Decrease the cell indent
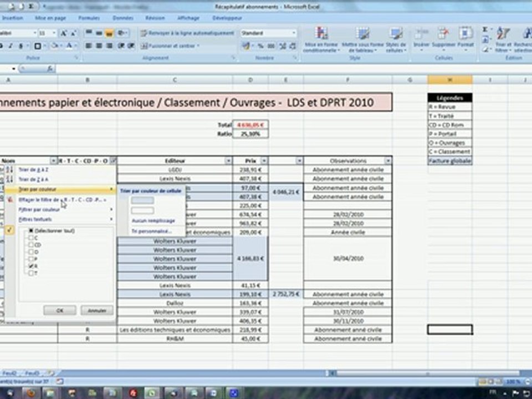This screenshot has height=399, width=532. pyautogui.click(x=121, y=45)
